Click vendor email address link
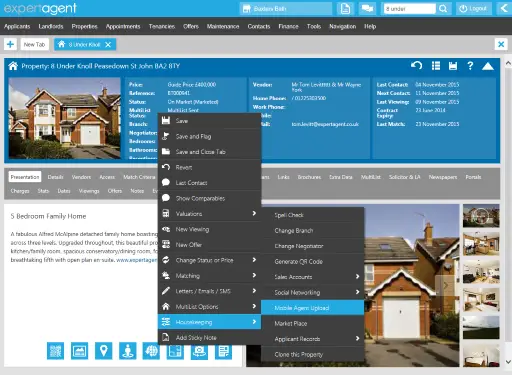Screen dimensions: 512x375 325,124
